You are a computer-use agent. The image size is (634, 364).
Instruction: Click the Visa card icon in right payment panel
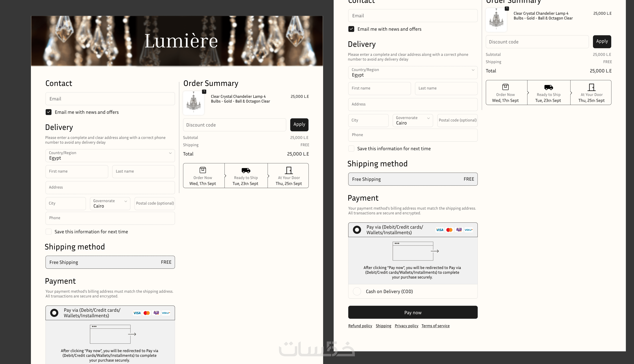tap(439, 230)
